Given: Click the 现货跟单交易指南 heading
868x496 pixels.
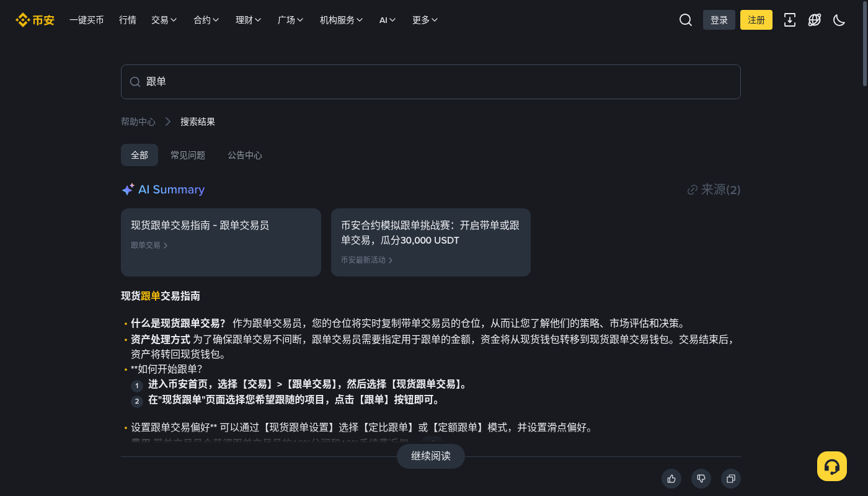Looking at the screenshot, I should point(161,296).
